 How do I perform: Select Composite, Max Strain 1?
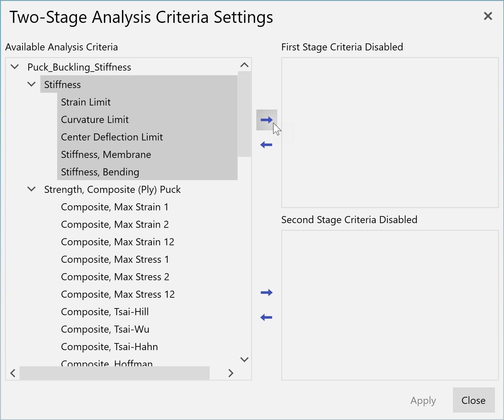coord(115,207)
